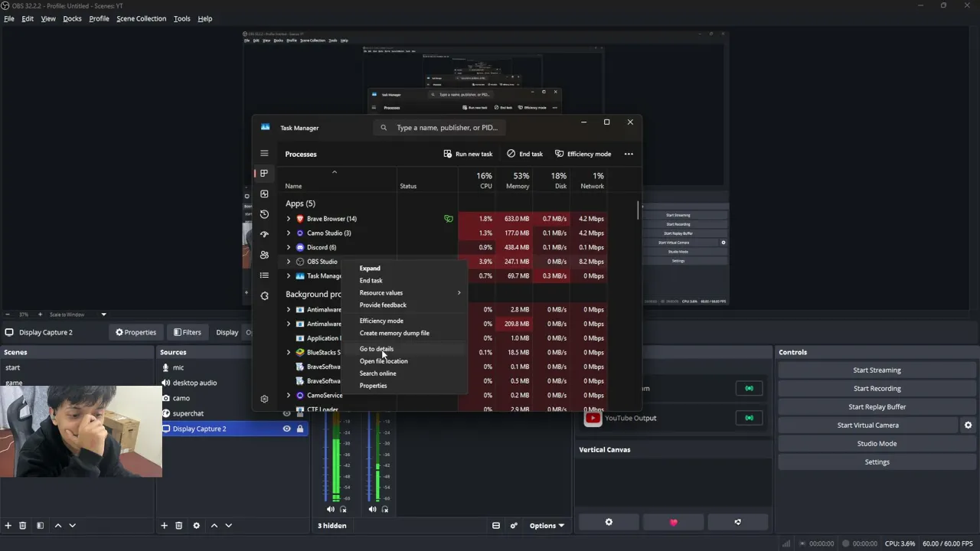Open scene filters icon in Scenes dock
The width and height of the screenshot is (980, 551).
pyautogui.click(x=40, y=526)
